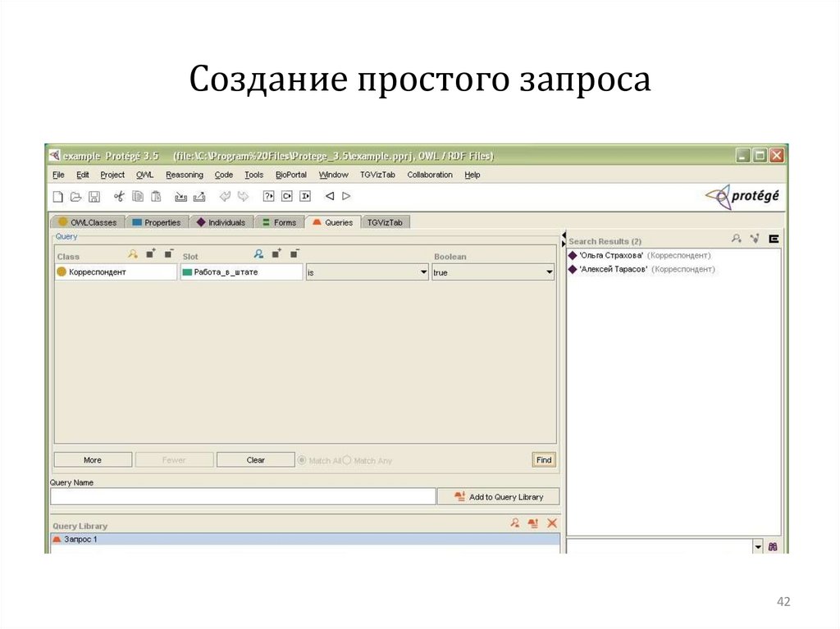
Task: Open the OWL menu
Action: [x=144, y=175]
